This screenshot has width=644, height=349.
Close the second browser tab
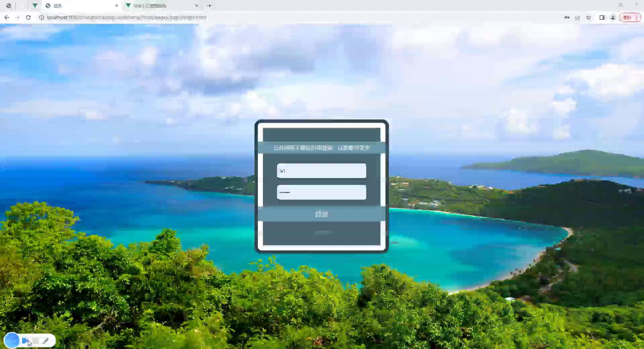[x=196, y=6]
